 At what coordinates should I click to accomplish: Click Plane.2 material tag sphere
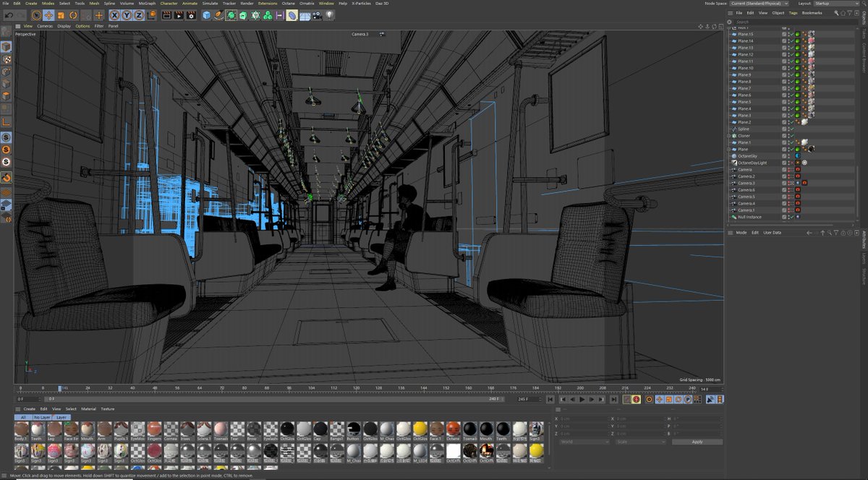point(805,122)
